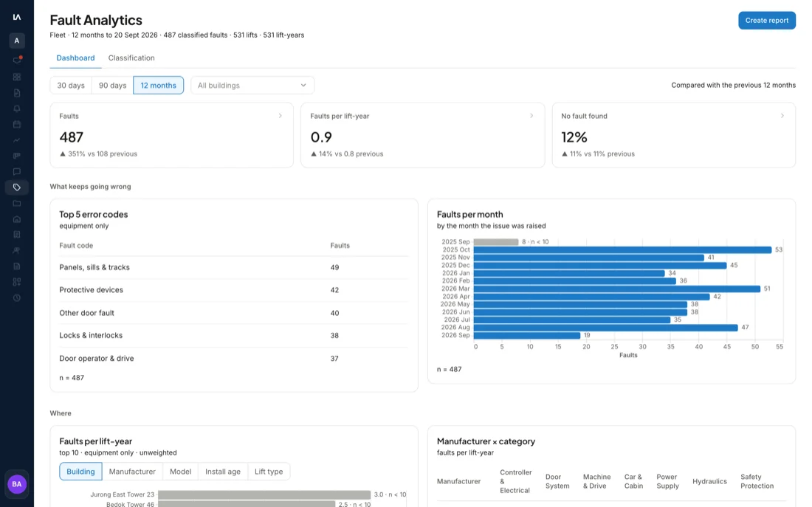Screen dimensions: 812x507
Task: Click the 2026 Sep bar in chart
Action: tap(527, 335)
